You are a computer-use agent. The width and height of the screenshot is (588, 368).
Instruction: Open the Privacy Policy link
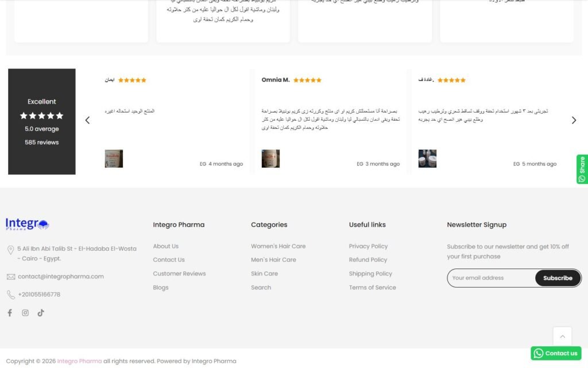coord(368,246)
